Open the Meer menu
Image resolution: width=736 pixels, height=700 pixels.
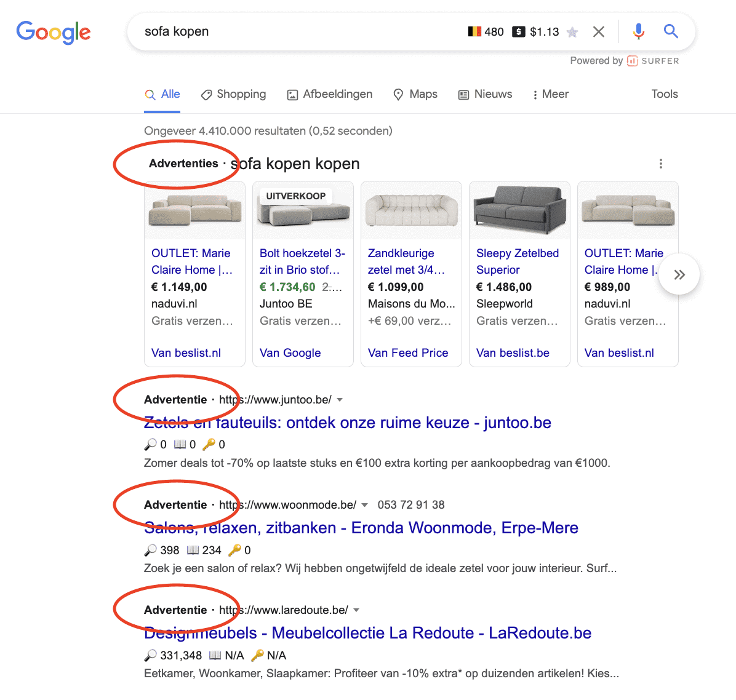click(551, 94)
